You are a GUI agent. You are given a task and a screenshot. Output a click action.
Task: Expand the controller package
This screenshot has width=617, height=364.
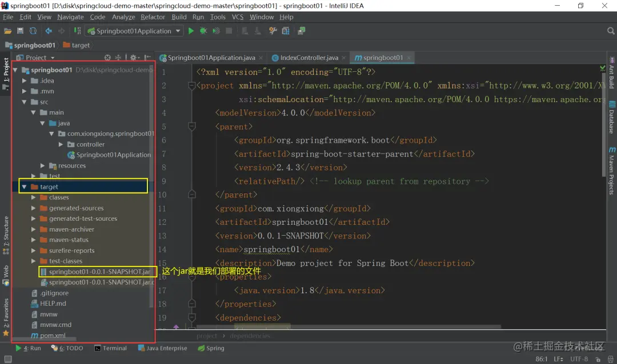[x=61, y=144]
